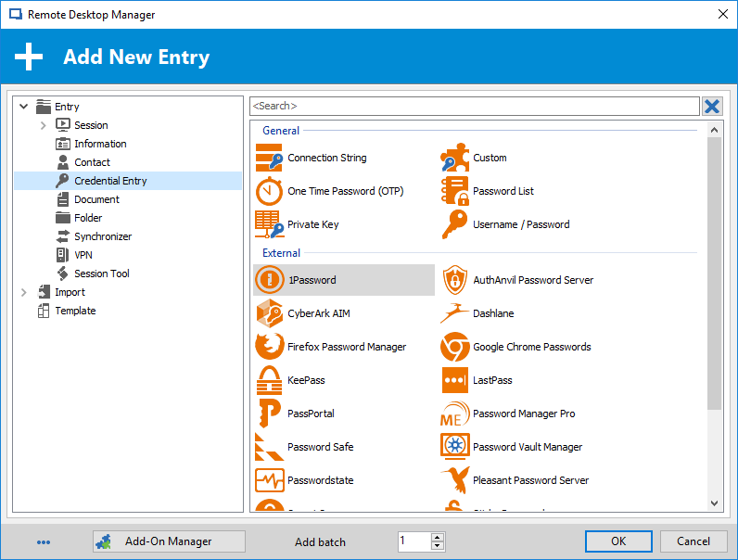Expand the Import tree node

pos(24,292)
